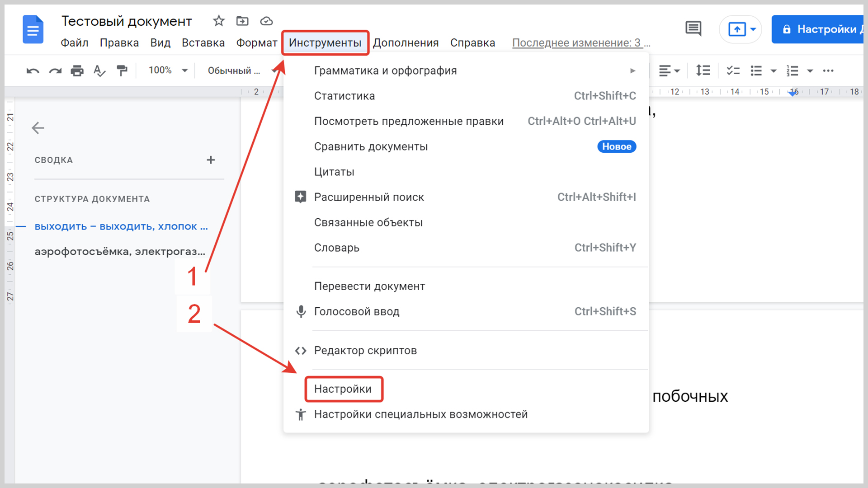Insert a numbered list
The width and height of the screenshot is (868, 488).
point(793,70)
